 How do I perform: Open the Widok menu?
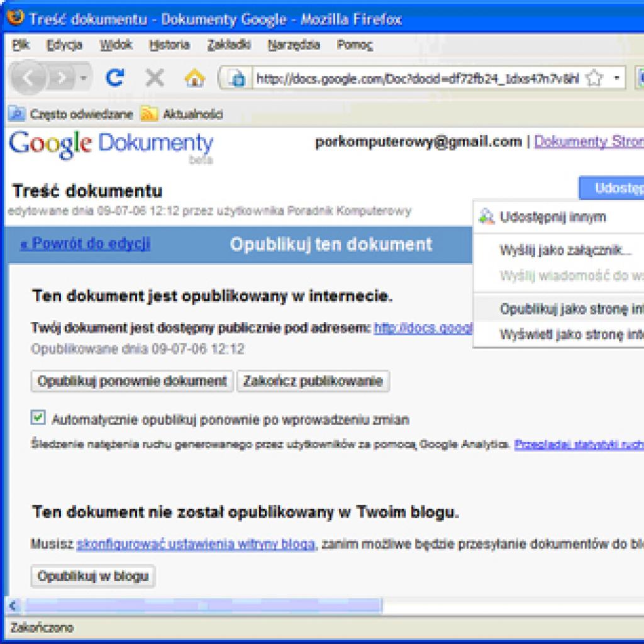tap(116, 45)
